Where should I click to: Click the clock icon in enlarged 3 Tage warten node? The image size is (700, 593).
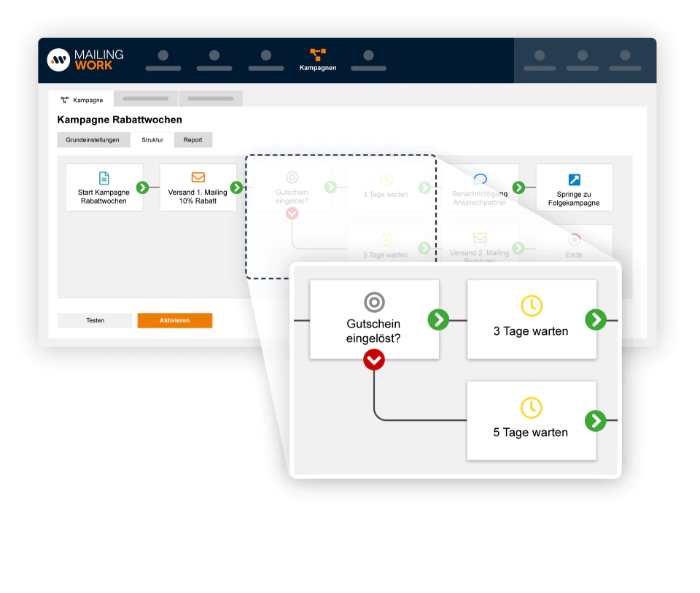532,306
